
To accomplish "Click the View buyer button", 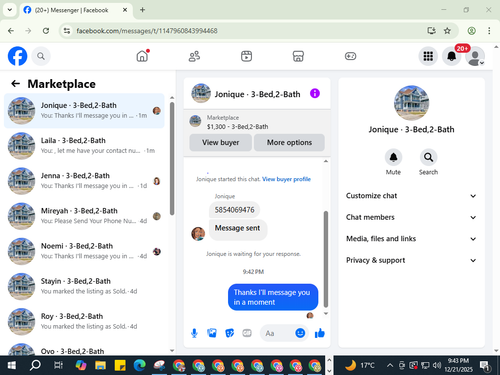I will tap(220, 142).
